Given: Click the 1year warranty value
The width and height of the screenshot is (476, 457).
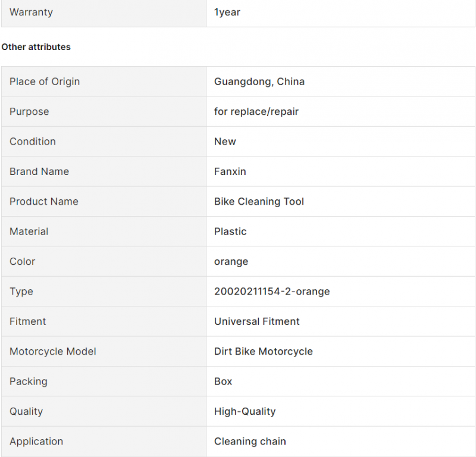Looking at the screenshot, I should 227,12.
